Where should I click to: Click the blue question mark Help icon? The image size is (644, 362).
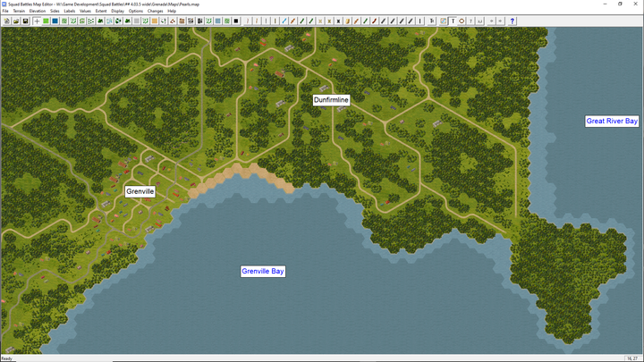[x=513, y=21]
